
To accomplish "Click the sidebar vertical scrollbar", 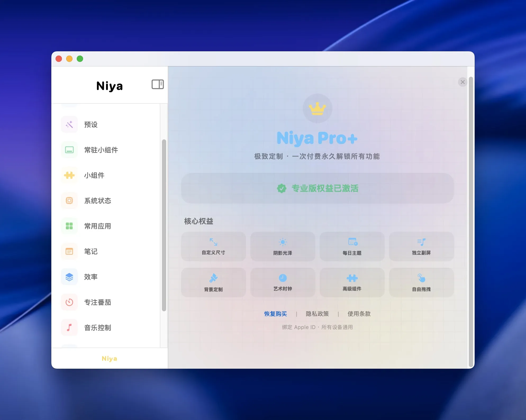I will [x=164, y=225].
